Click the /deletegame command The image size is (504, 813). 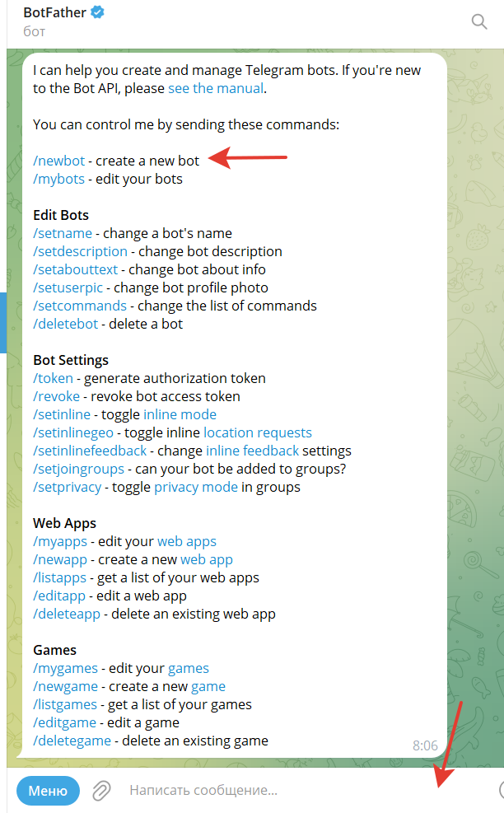coord(72,741)
